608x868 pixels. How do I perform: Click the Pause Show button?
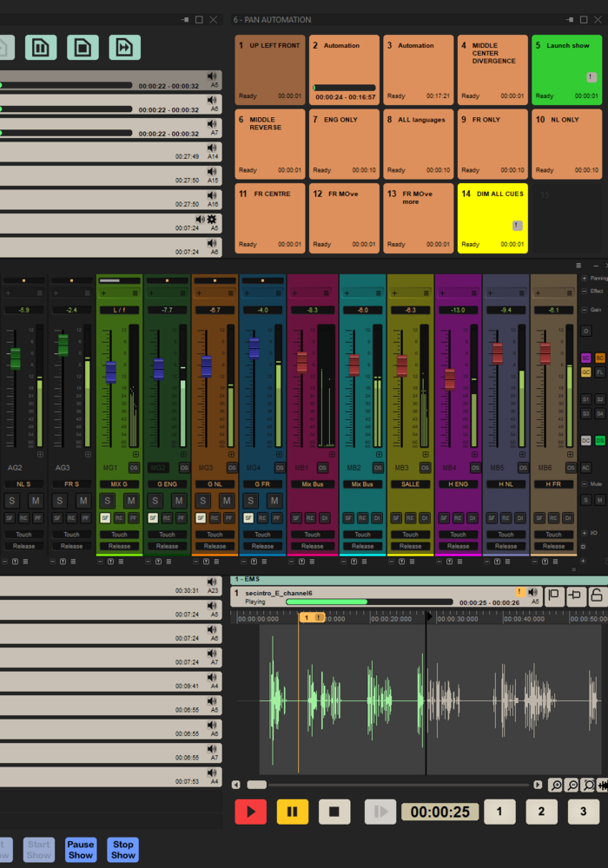point(81,850)
